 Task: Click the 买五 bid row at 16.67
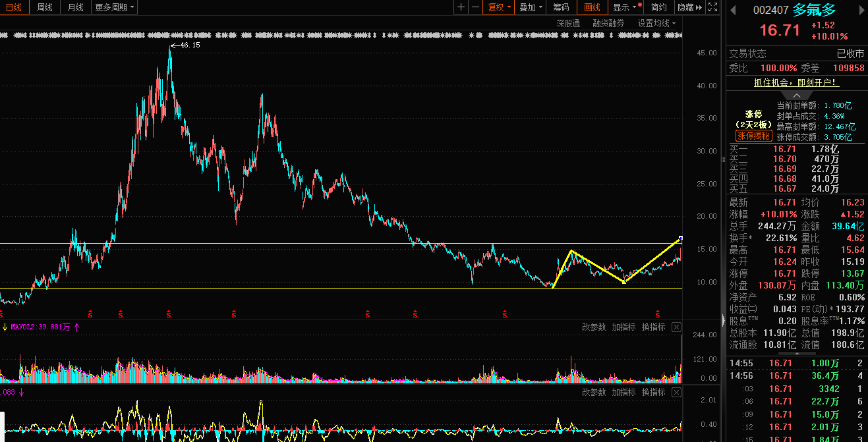click(x=796, y=188)
